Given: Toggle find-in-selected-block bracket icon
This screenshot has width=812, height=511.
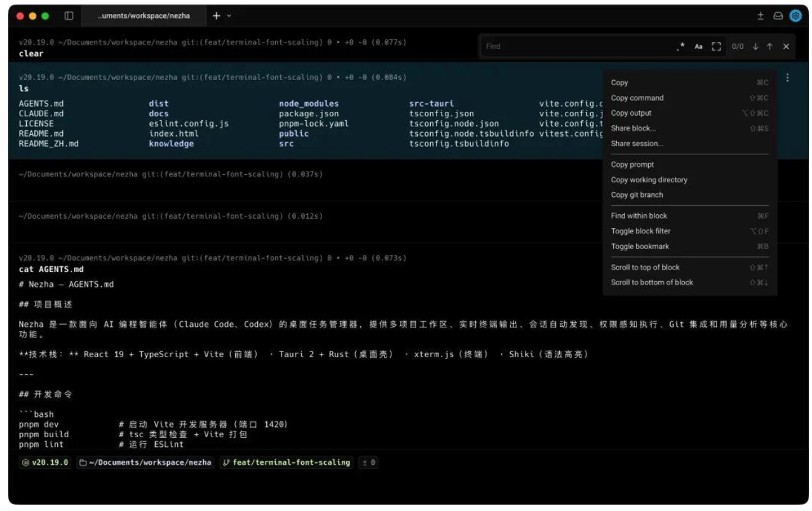Looking at the screenshot, I should tap(717, 46).
